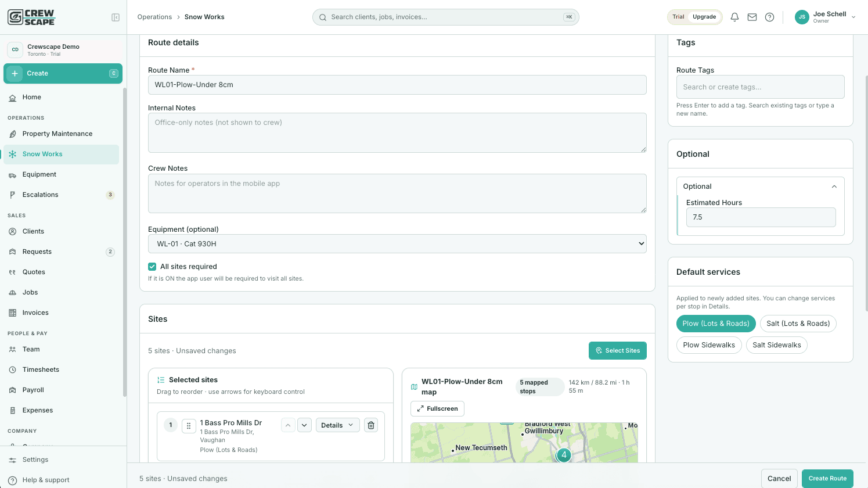The height and width of the screenshot is (488, 868).
Task: Click the Crewscape logo
Action: point(31,17)
